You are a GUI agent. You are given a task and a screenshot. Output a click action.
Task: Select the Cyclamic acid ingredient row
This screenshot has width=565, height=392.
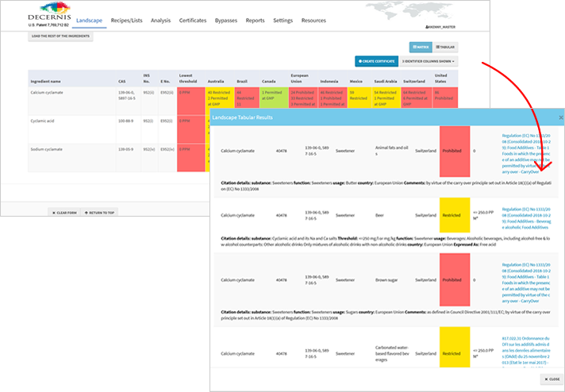click(x=42, y=121)
